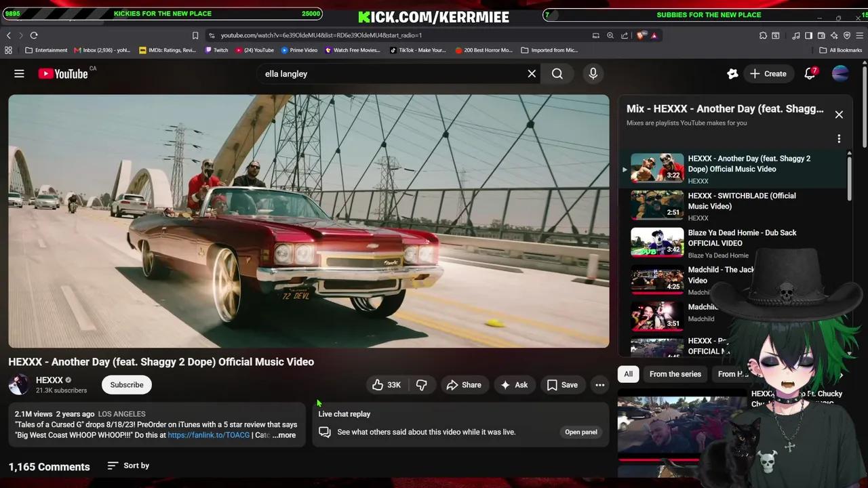Open the media control music note icon
This screenshot has width=868, height=488.
pos(796,35)
